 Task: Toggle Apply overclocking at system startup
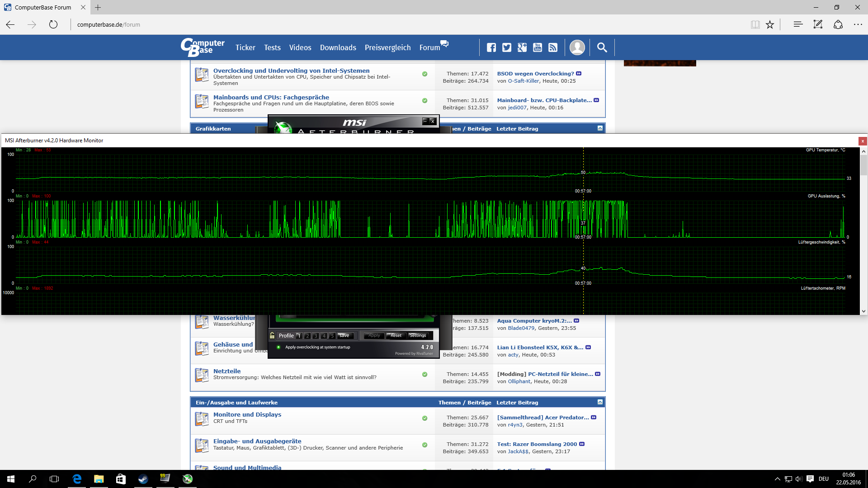pyautogui.click(x=278, y=347)
